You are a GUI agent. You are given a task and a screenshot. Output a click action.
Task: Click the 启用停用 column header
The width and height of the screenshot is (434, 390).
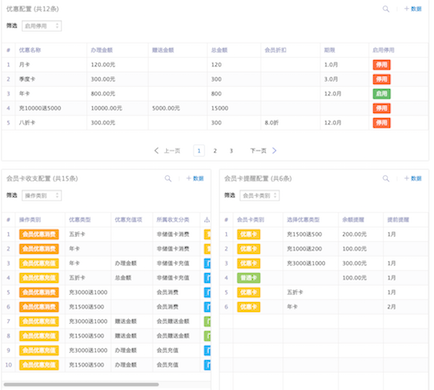point(383,50)
